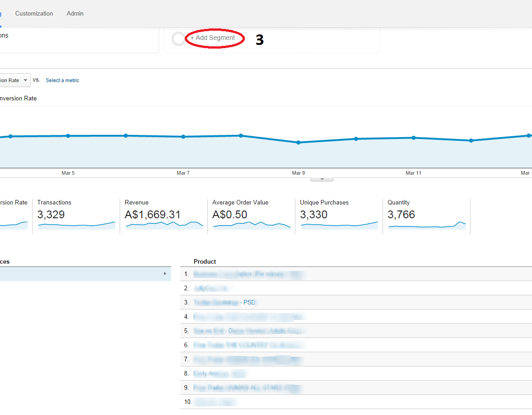The width and height of the screenshot is (532, 415).
Task: Open product number 3 ending in PSD
Action: [224, 302]
